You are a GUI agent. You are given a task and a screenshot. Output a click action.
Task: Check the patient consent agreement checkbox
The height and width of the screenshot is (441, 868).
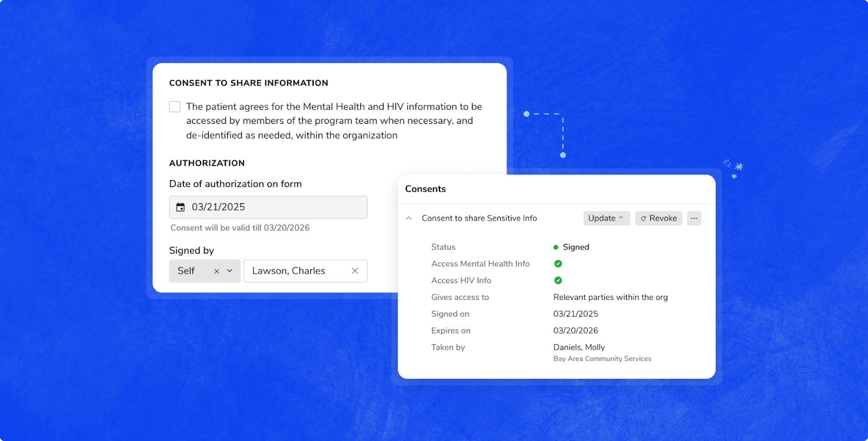[175, 106]
